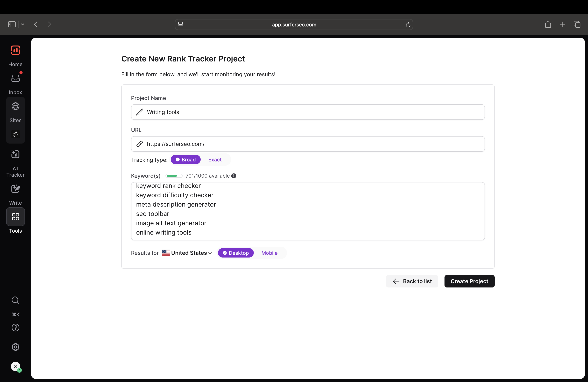Image resolution: width=588 pixels, height=382 pixels.
Task: Open the Write tool icon
Action: 15,189
